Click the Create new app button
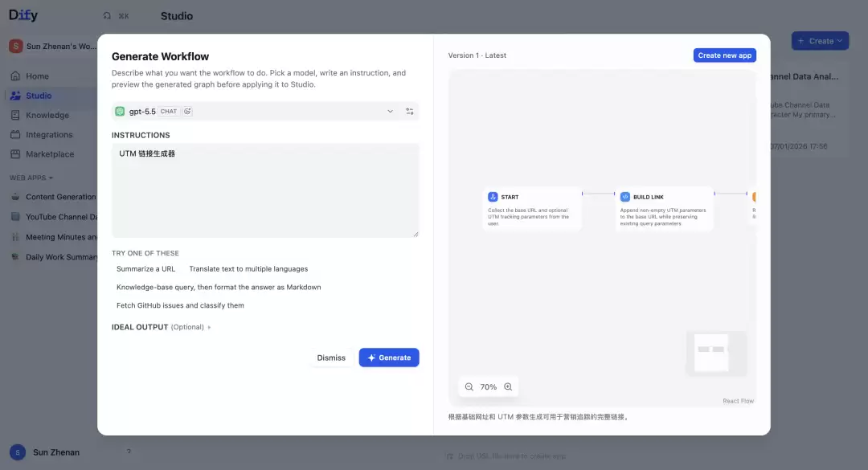The width and height of the screenshot is (868, 470). click(x=725, y=55)
